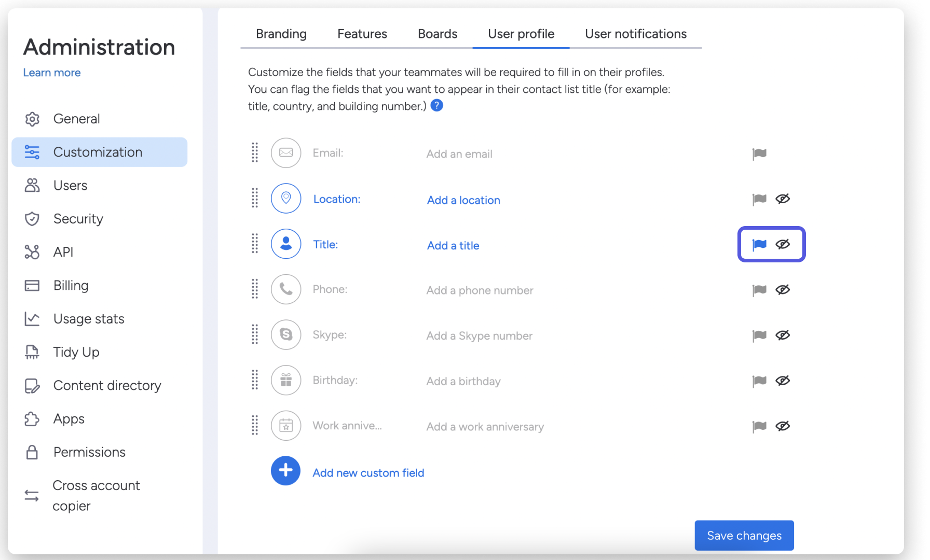Image resolution: width=930 pixels, height=560 pixels.
Task: Unflag the Title field
Action: (x=759, y=245)
